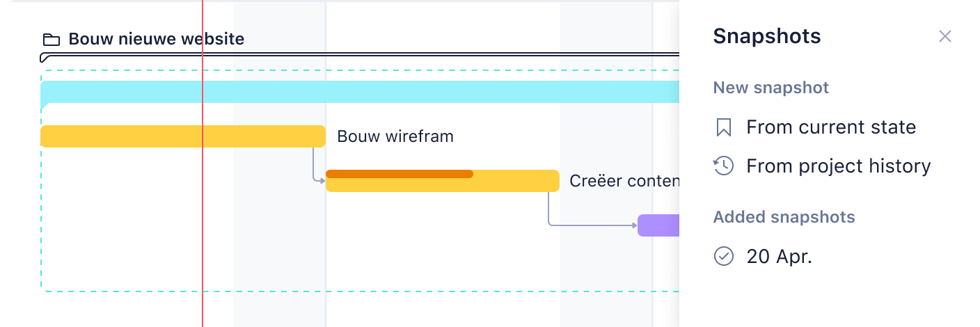Click the orange progress bar on Creëer content
This screenshot has height=327, width=980.
pos(400,174)
